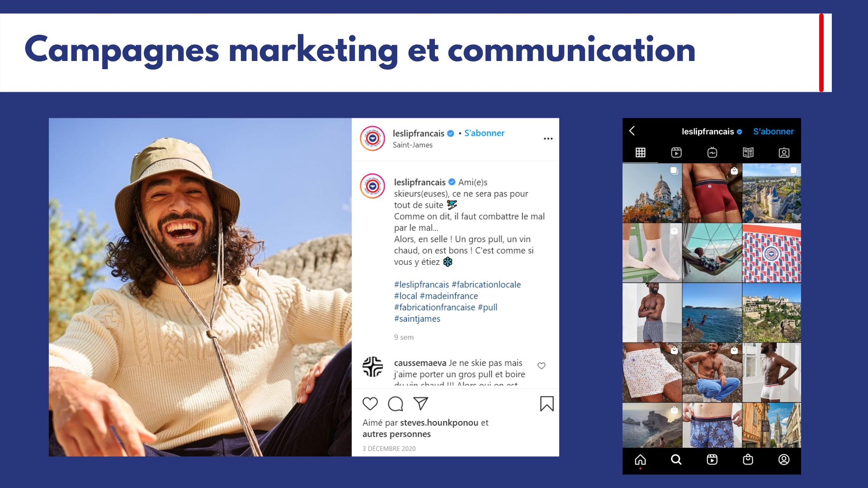
Task: Open the comment bubble icon
Action: [x=396, y=404]
